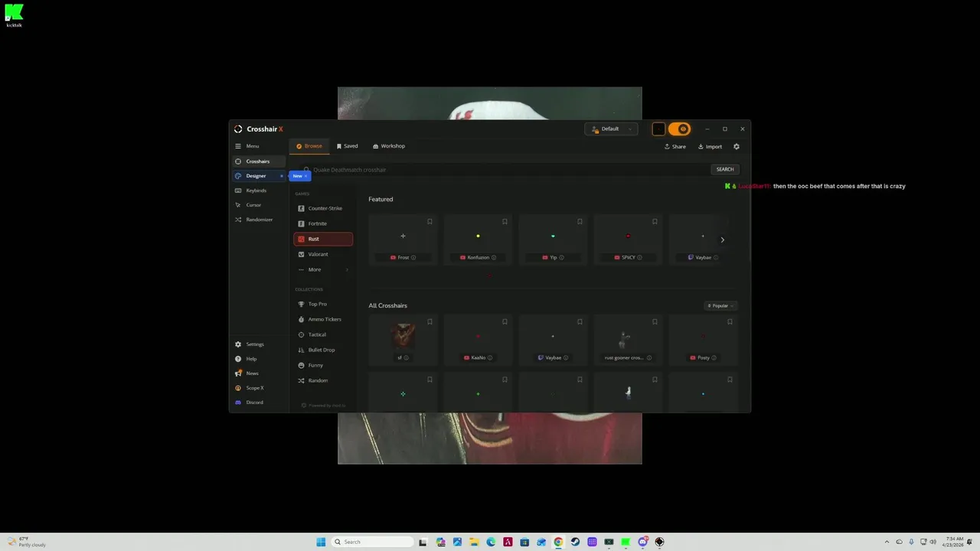
Task: Open the Bullet Drop collection
Action: coord(323,350)
